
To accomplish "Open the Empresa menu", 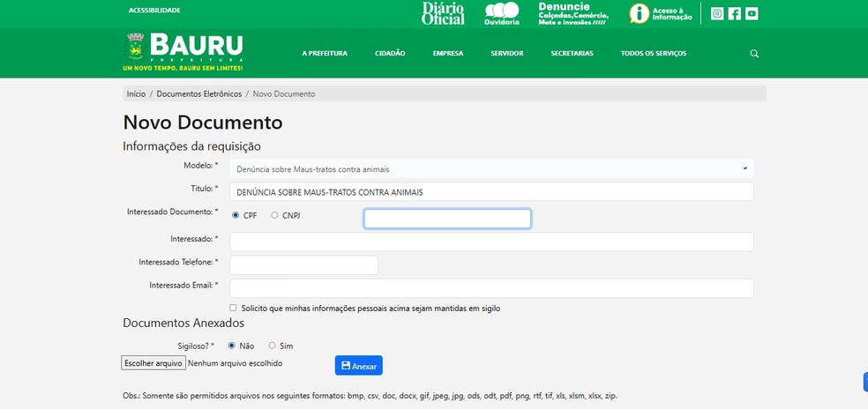I will (x=448, y=54).
